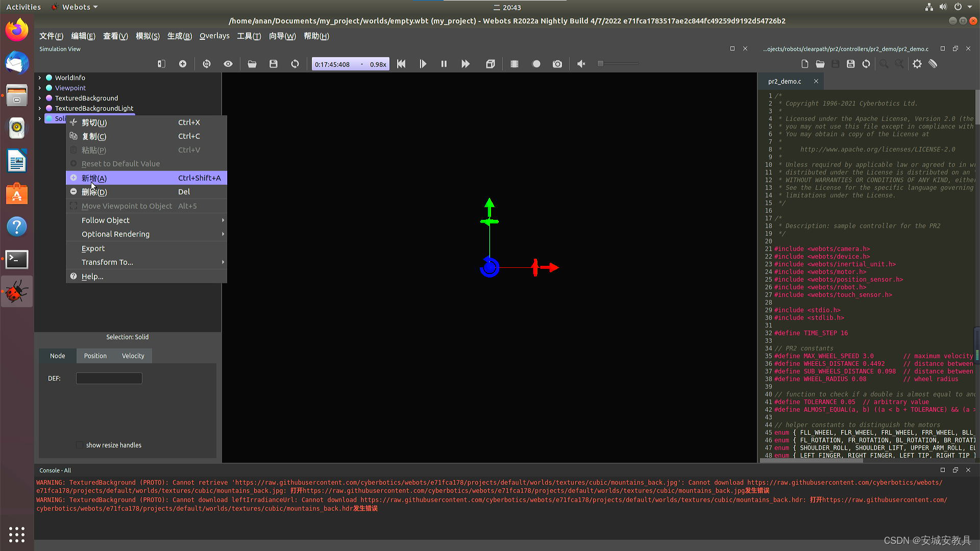
Task: Open Help... from context menu
Action: coord(146,276)
